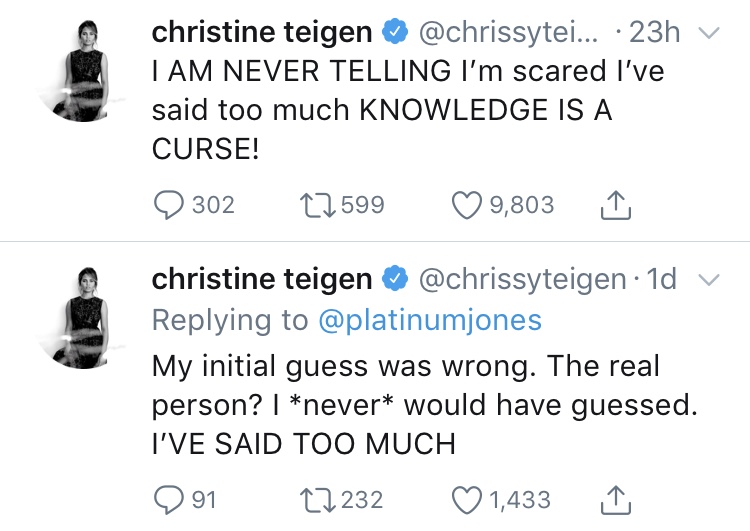Open the @chrissyteigen handle on the reply tweet
The width and height of the screenshot is (750, 531).
(520, 280)
